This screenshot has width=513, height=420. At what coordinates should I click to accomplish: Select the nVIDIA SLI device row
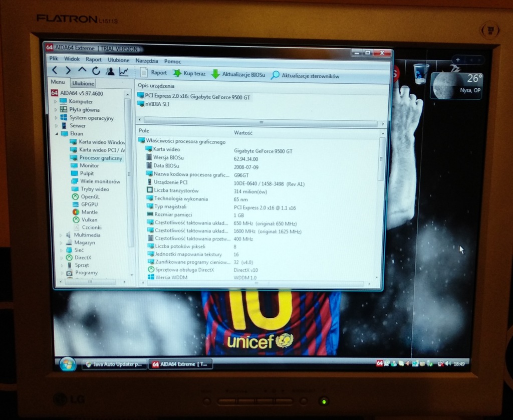point(153,104)
